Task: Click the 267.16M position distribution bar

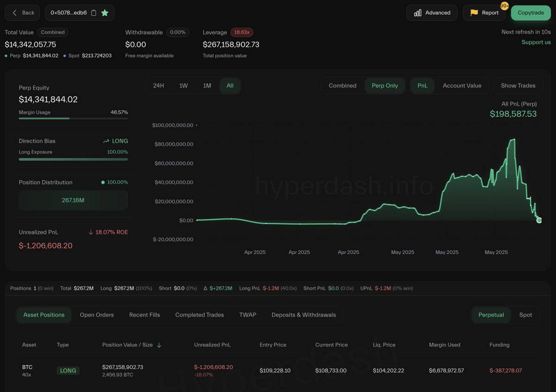Action: (73, 200)
